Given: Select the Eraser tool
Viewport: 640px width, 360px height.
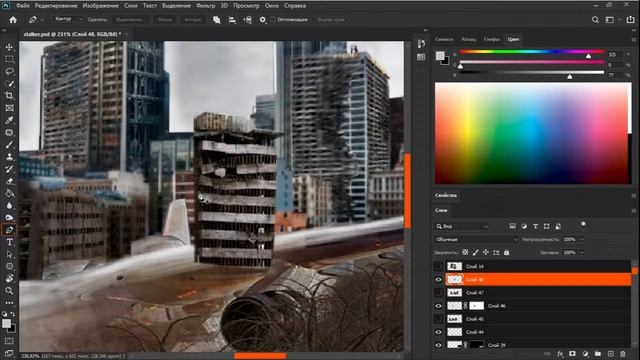Looking at the screenshot, I should point(9,181).
